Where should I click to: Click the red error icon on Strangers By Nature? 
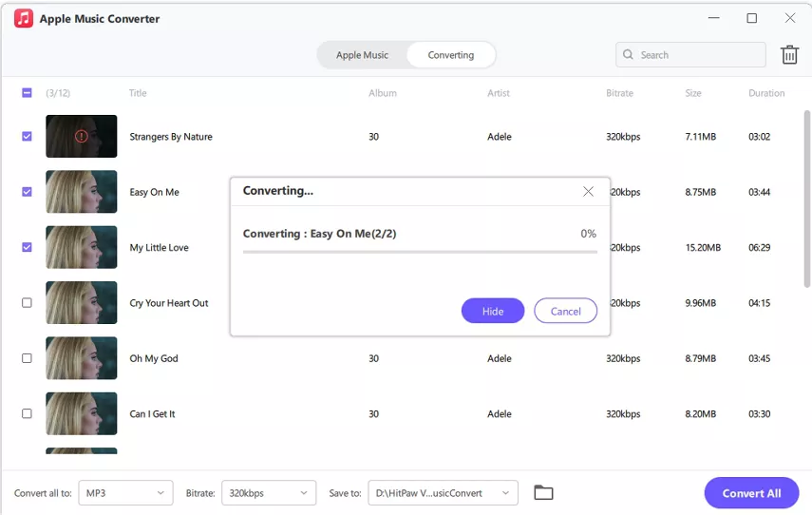[82, 137]
